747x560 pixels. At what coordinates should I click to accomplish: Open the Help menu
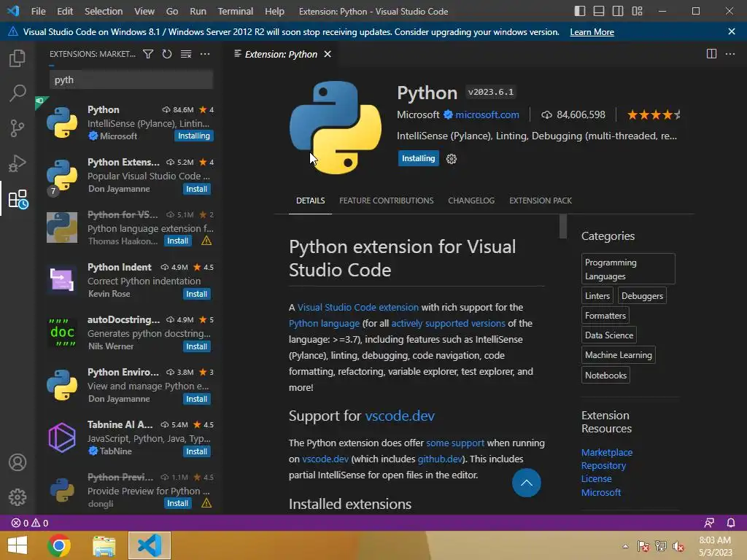[x=274, y=11]
